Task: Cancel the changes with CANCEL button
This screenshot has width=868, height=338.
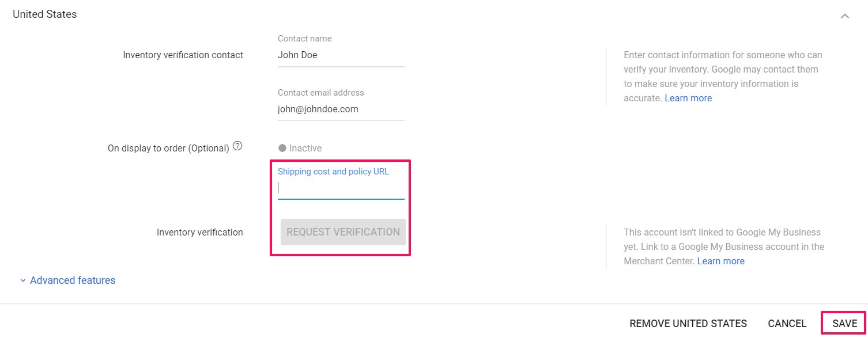Action: [787, 324]
